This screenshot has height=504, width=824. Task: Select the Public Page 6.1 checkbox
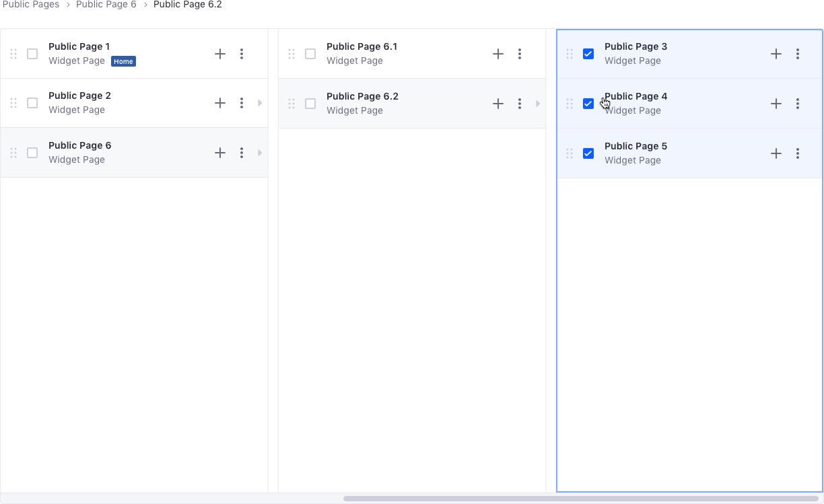pyautogui.click(x=310, y=54)
